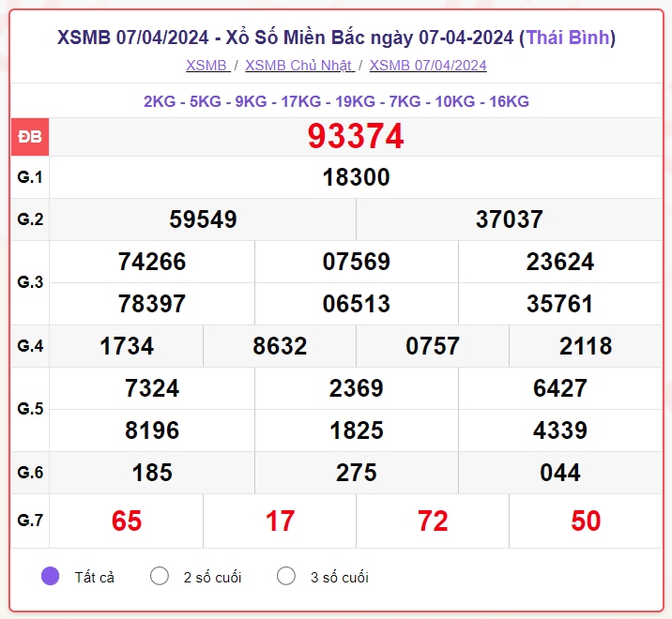This screenshot has height=619, width=672.
Task: Click the G.3 row label
Action: point(30,282)
